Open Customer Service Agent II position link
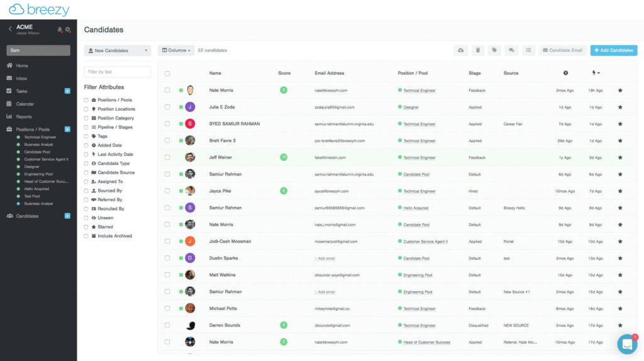Screen dimensions: 644x361 [x=426, y=242]
